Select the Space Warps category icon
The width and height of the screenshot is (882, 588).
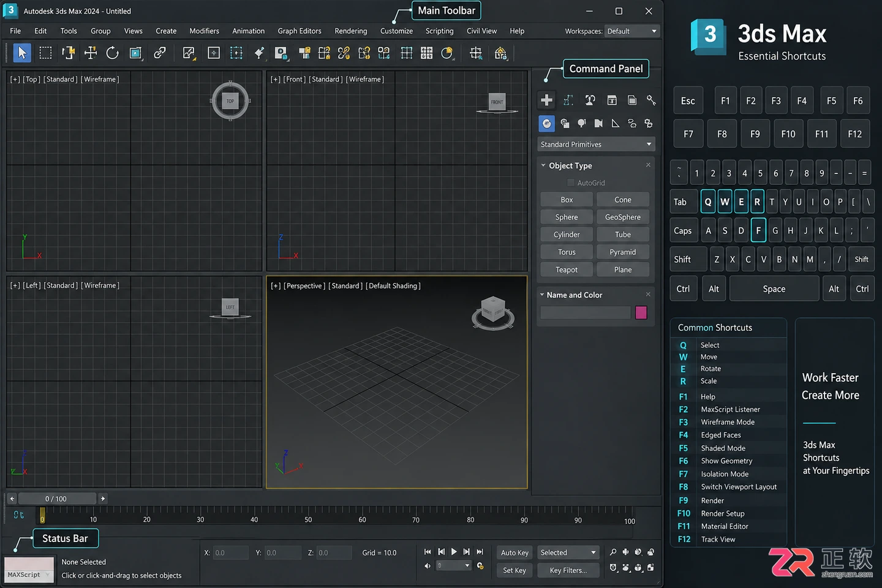coord(632,124)
